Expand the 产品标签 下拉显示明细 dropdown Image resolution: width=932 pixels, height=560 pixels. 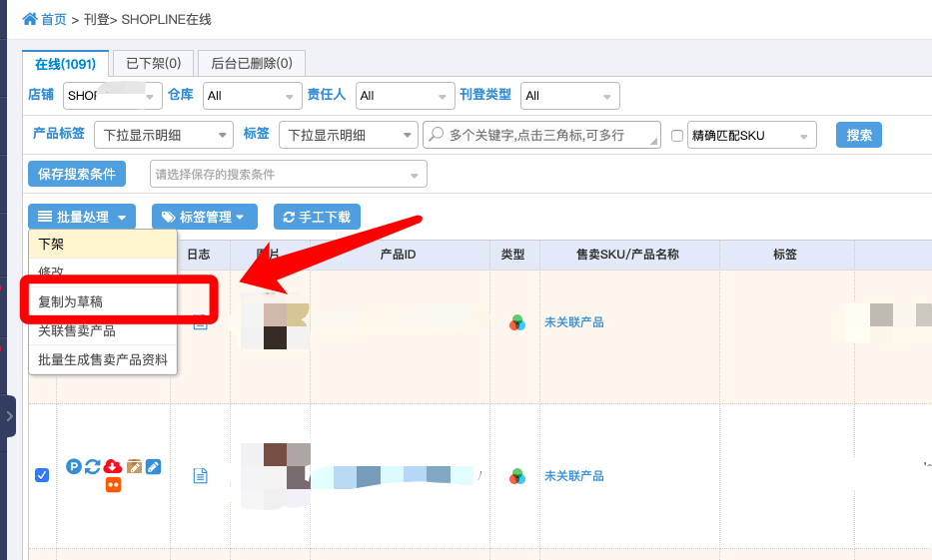[x=164, y=135]
